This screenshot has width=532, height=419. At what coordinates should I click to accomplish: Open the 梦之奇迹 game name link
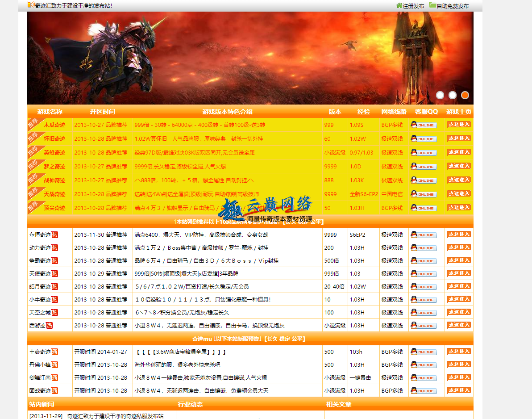click(x=54, y=166)
